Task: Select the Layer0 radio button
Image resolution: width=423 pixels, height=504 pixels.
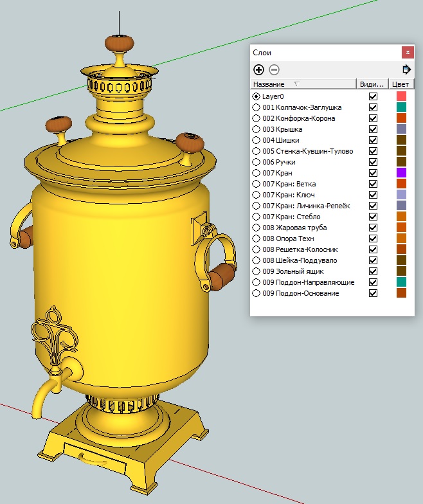Action: pyautogui.click(x=257, y=96)
